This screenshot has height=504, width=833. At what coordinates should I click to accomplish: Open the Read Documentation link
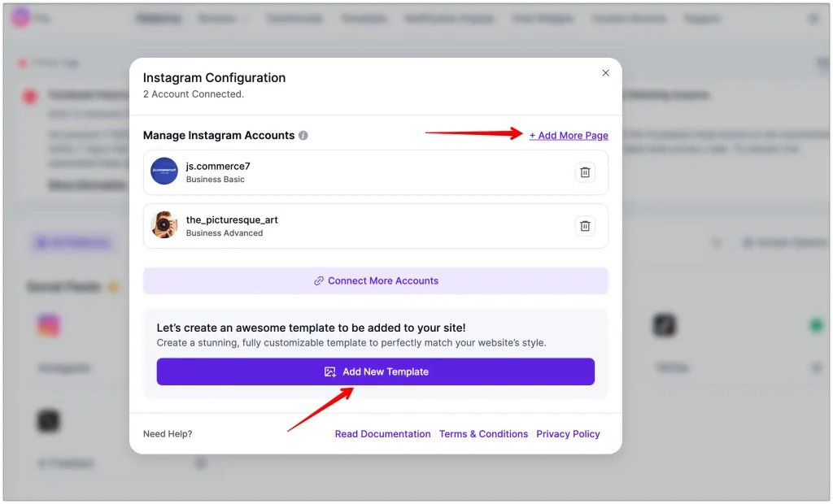[382, 434]
